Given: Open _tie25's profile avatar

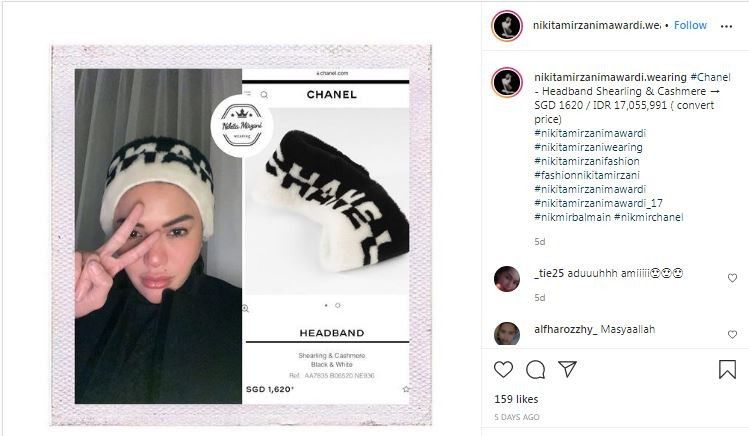Looking at the screenshot, I should coord(507,278).
